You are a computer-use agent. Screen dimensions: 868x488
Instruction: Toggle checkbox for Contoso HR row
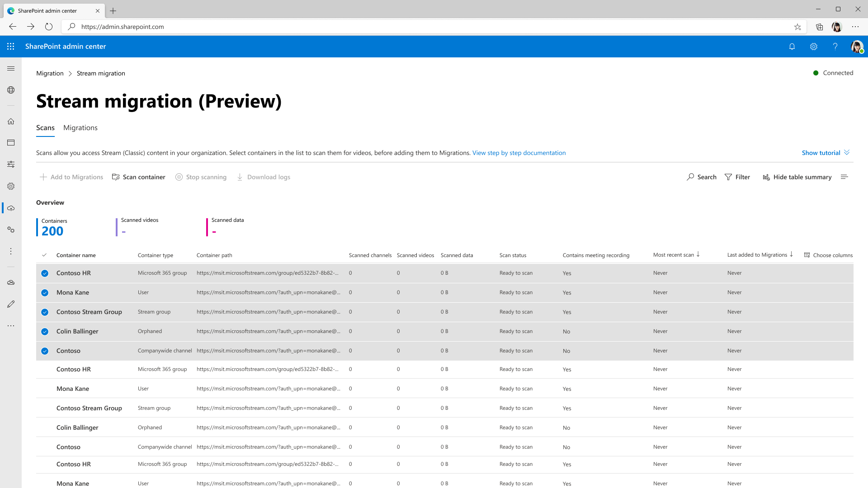click(45, 273)
